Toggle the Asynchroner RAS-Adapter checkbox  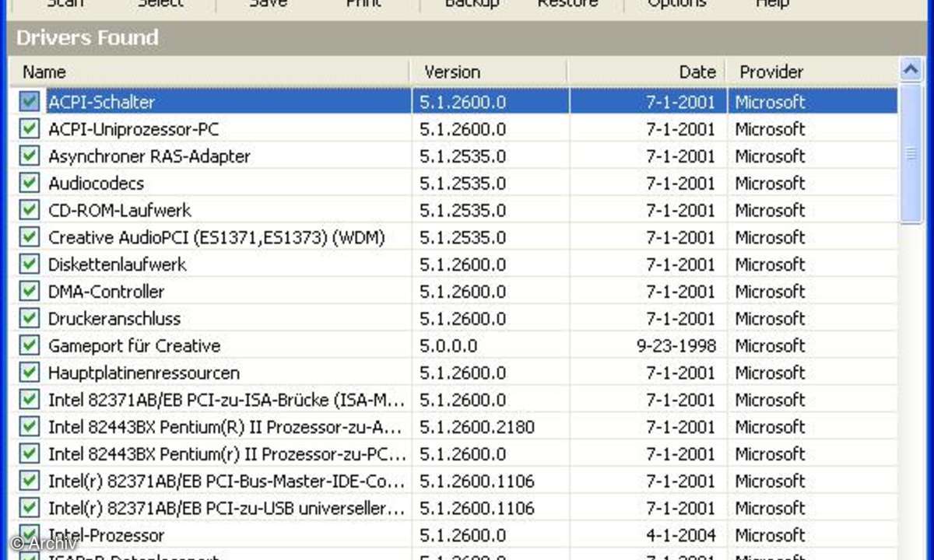30,156
